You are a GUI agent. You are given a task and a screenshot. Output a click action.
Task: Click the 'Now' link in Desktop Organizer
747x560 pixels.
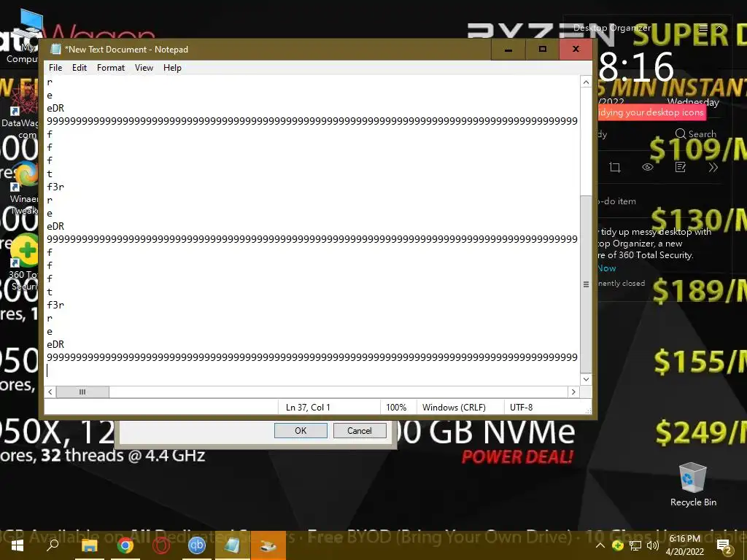click(x=607, y=268)
